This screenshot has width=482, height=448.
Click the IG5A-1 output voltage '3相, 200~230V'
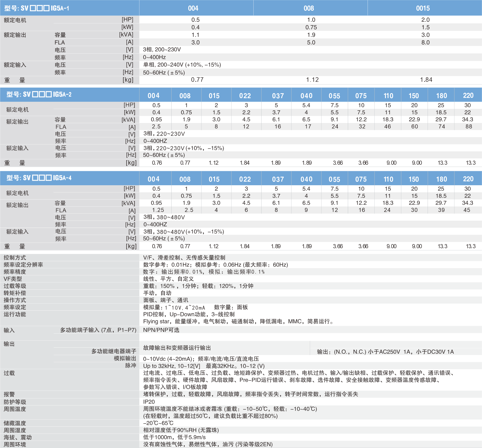point(162,50)
